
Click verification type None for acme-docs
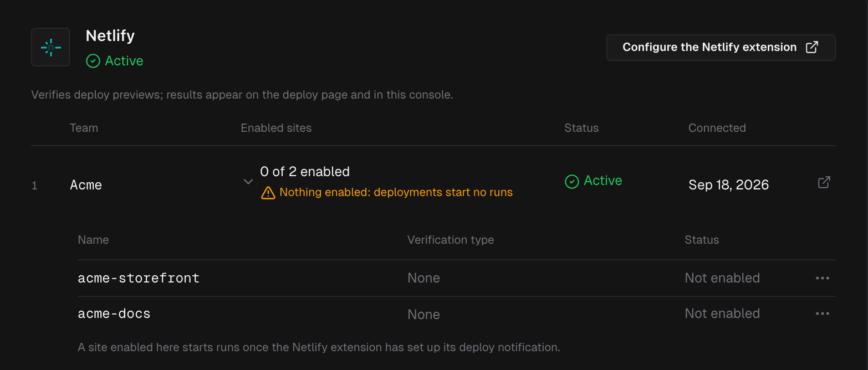(423, 315)
